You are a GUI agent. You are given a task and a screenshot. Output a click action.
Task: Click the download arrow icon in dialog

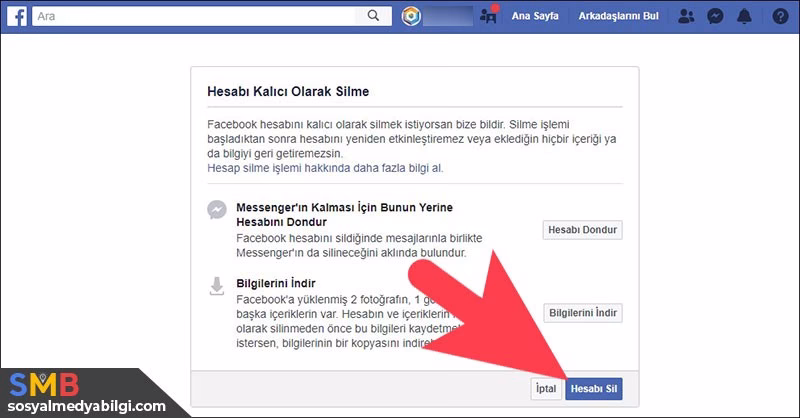[x=217, y=286]
